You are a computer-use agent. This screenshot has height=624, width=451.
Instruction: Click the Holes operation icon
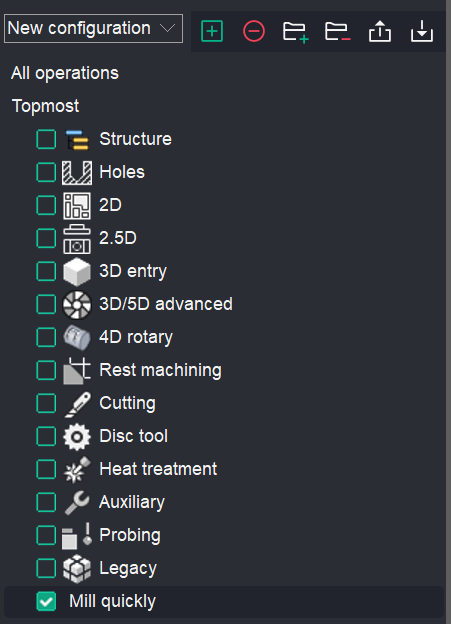pyautogui.click(x=77, y=172)
